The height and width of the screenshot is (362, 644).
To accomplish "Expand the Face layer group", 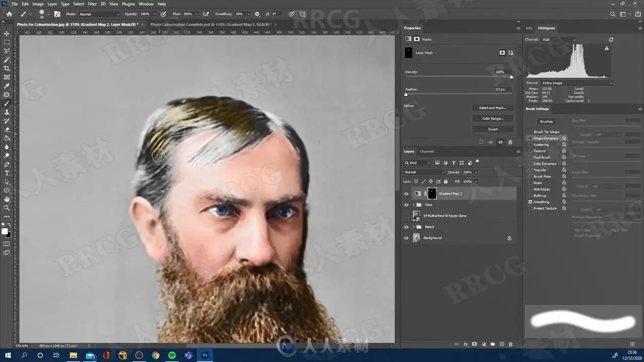I will point(414,205).
